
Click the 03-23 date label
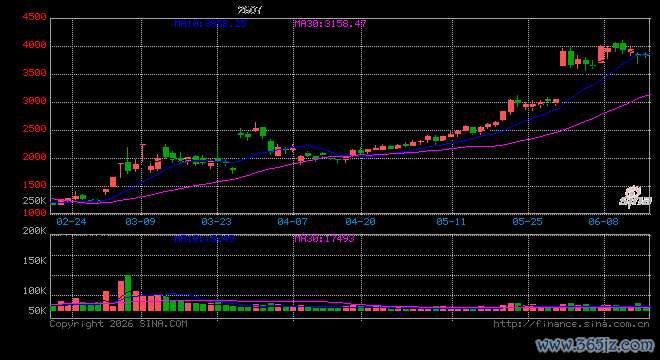click(x=216, y=221)
